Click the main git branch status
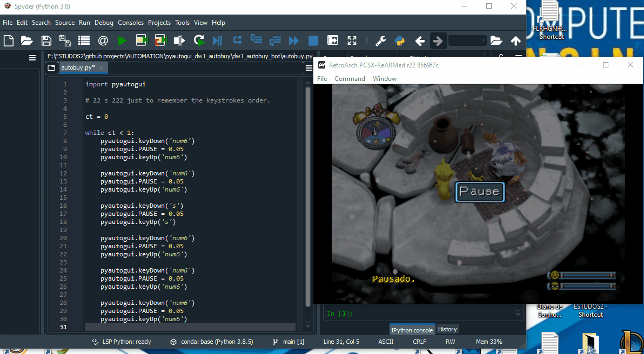This screenshot has height=354, width=644. [289, 341]
